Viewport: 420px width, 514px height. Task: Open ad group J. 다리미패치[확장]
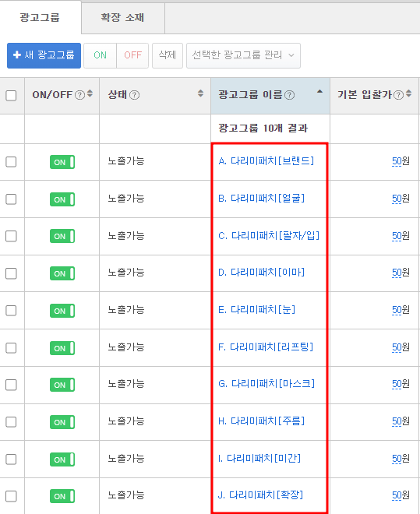point(261,495)
